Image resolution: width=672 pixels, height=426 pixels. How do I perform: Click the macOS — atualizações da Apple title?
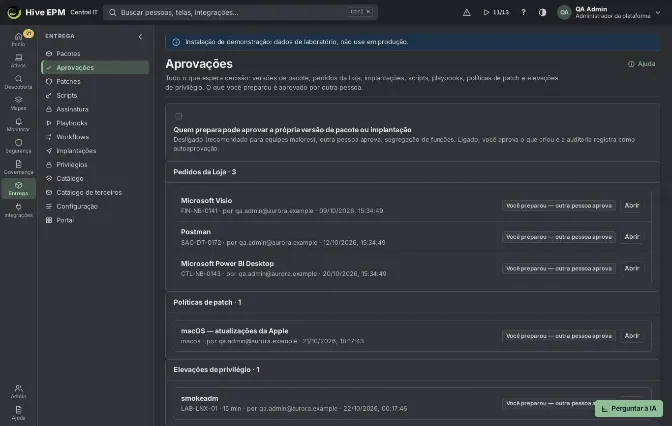[x=234, y=331]
